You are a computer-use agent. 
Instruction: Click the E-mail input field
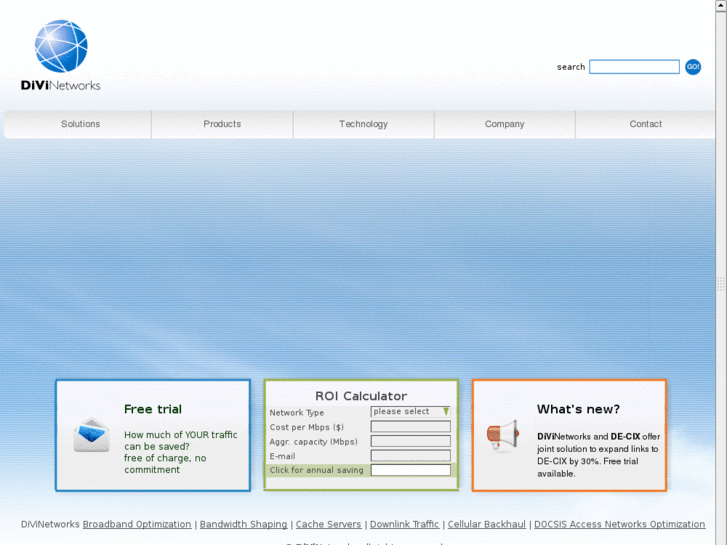point(410,455)
